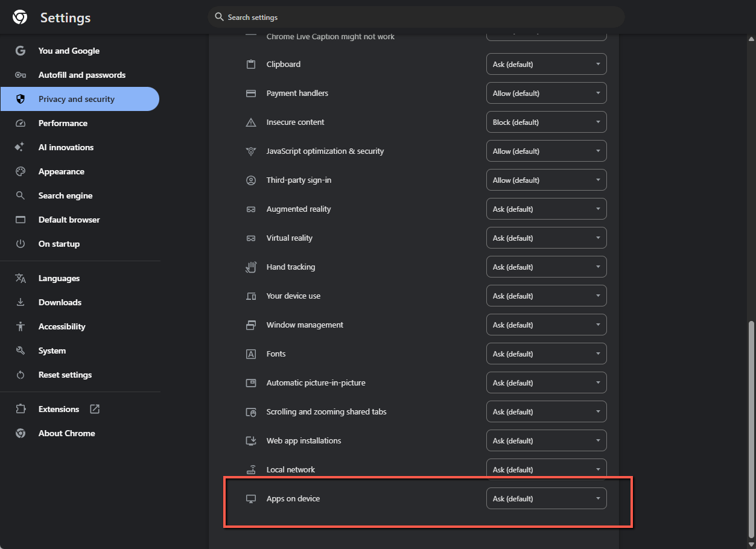Click the window icon for Default browser
756x549 pixels.
(21, 220)
